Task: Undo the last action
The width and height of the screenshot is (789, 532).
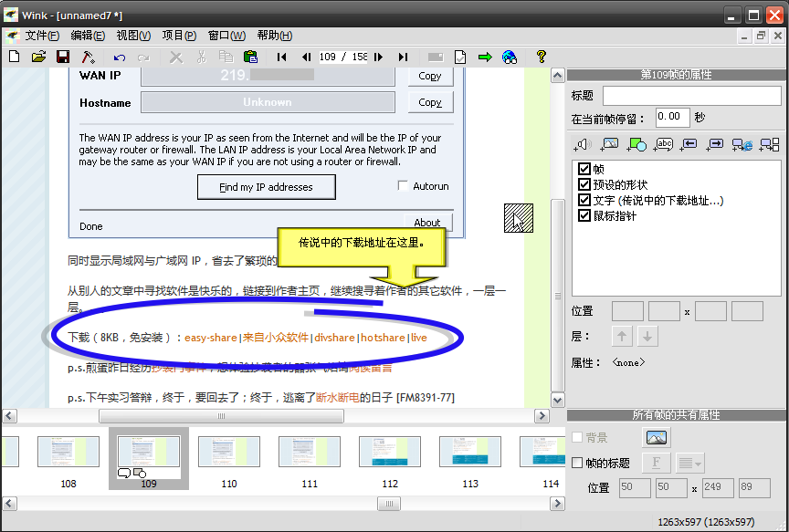Action: (x=120, y=57)
